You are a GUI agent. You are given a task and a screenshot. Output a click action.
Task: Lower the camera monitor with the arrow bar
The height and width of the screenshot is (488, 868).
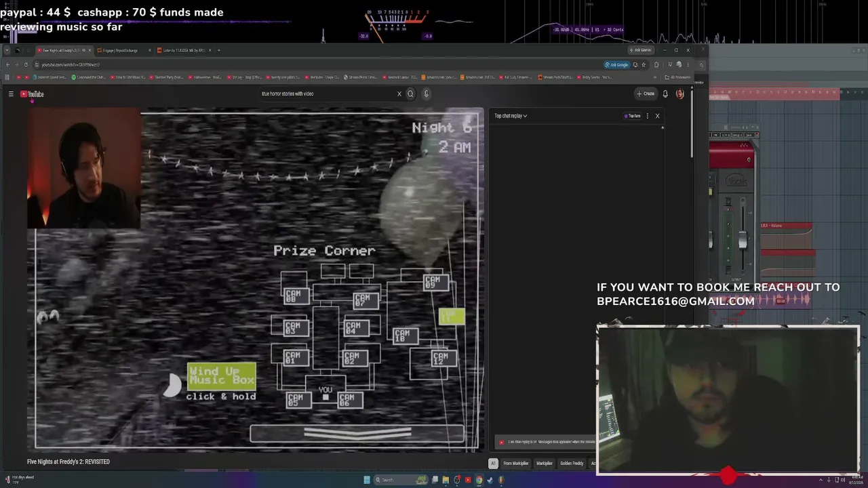click(357, 433)
